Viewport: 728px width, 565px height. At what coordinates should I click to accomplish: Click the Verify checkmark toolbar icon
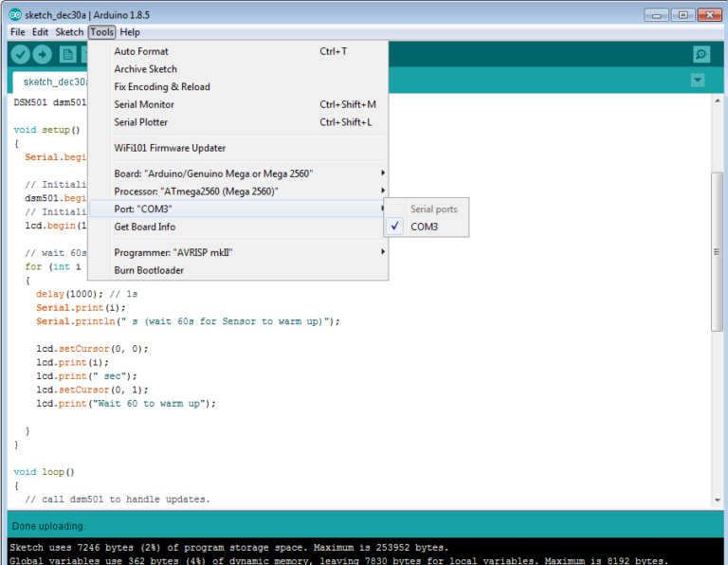[x=21, y=54]
